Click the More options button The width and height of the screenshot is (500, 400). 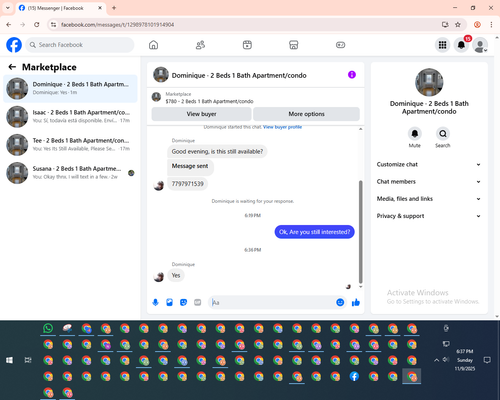click(x=306, y=114)
